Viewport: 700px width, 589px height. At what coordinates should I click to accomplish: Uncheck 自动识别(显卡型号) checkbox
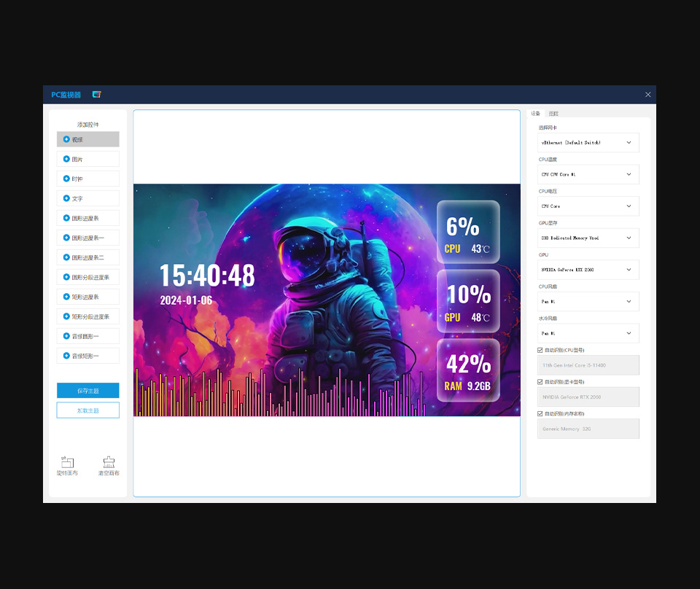click(x=540, y=382)
